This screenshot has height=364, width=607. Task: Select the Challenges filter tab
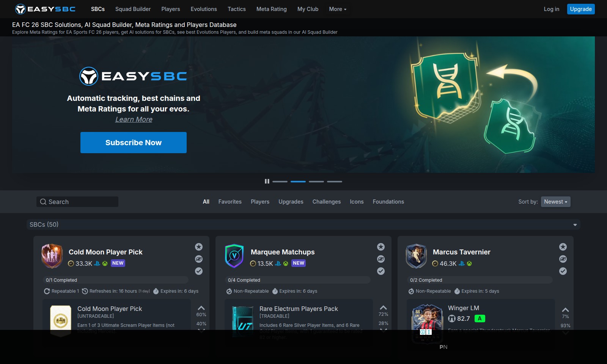point(327,202)
